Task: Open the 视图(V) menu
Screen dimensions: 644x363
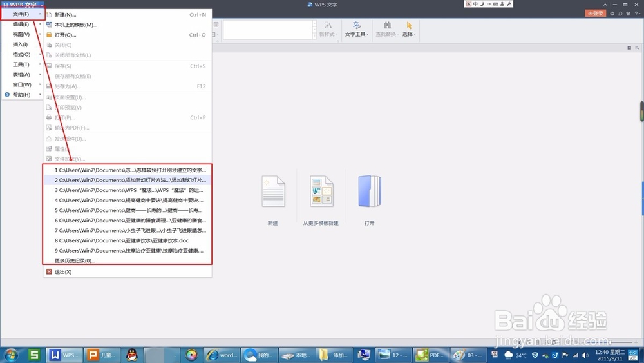Action: click(22, 34)
